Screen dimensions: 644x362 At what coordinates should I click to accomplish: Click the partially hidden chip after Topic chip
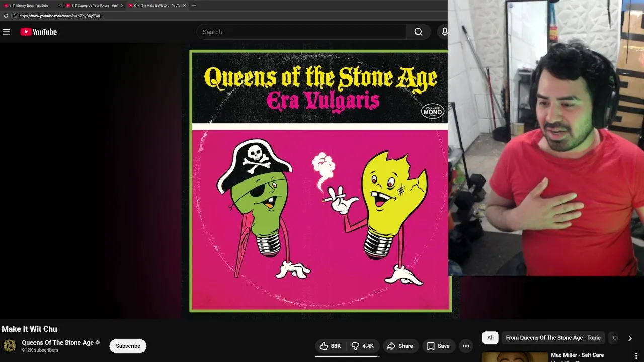614,338
